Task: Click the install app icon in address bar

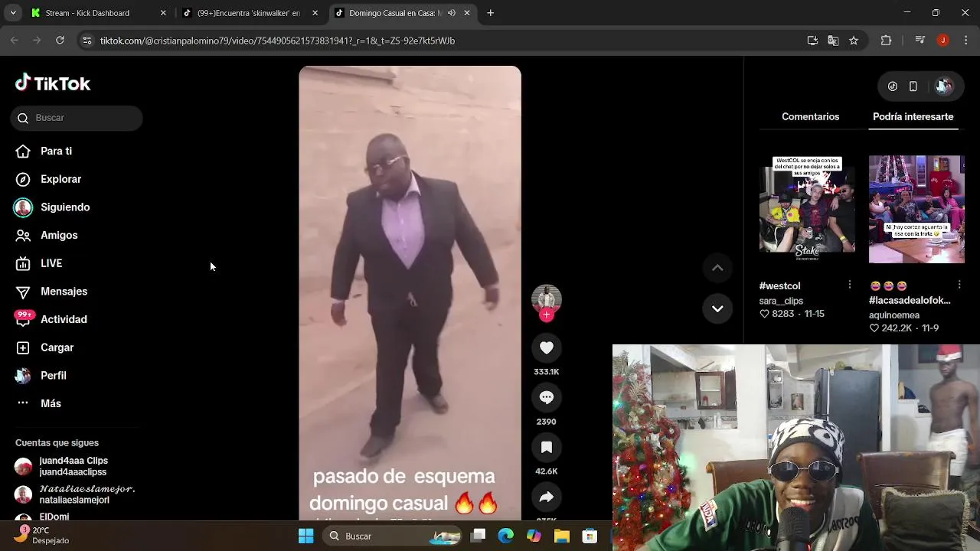Action: coord(812,41)
